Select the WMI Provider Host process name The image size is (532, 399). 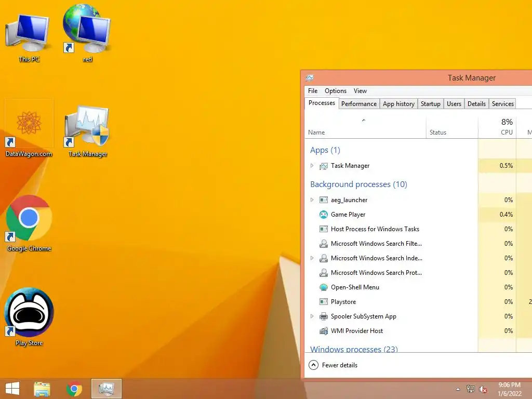click(356, 331)
